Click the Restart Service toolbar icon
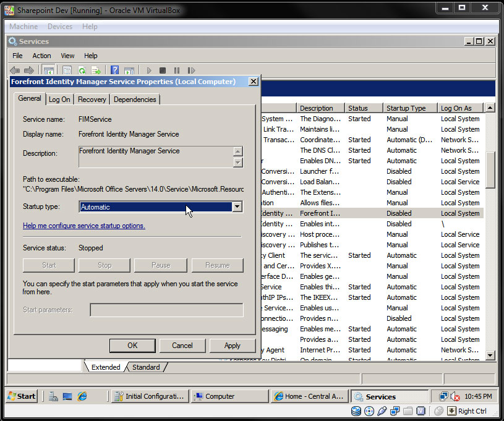 click(191, 70)
